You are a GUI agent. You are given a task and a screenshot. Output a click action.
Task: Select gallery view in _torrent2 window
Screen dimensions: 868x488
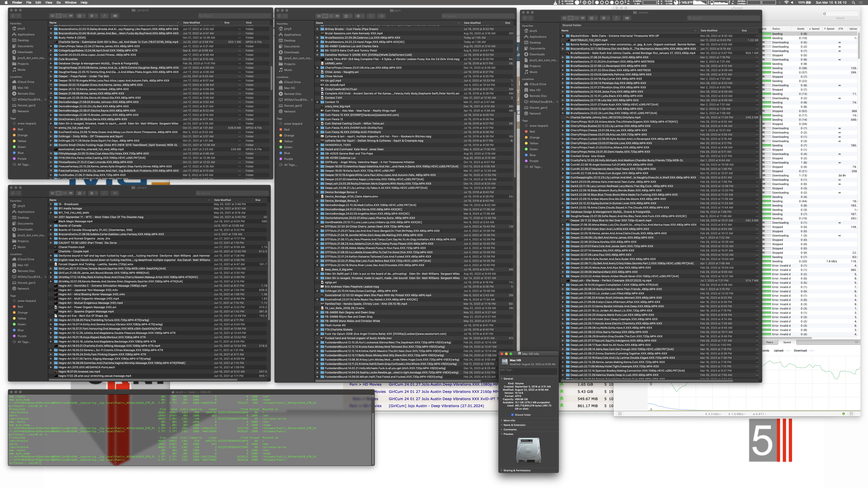pos(71,16)
